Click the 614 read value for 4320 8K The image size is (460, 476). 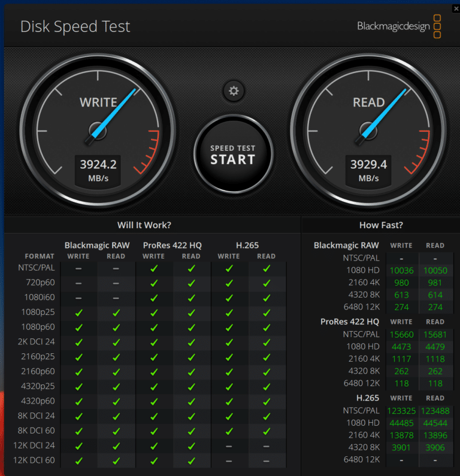tap(435, 295)
